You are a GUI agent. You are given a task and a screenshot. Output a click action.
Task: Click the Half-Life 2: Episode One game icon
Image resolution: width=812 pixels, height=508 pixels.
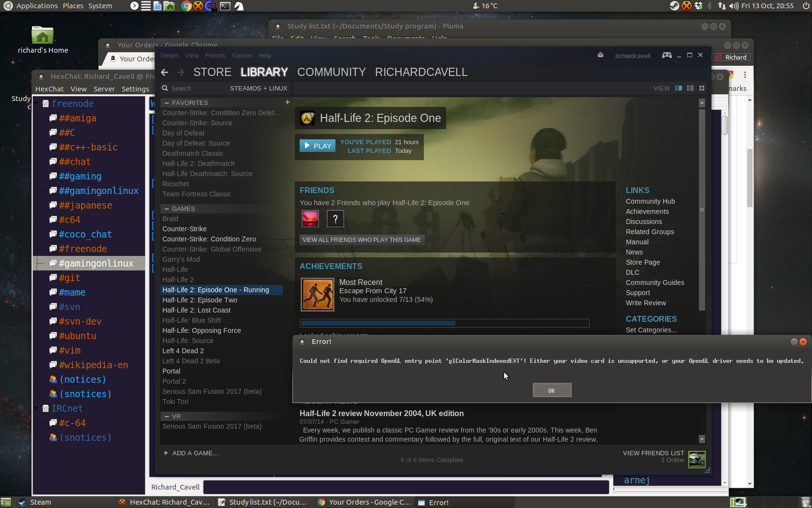click(307, 118)
